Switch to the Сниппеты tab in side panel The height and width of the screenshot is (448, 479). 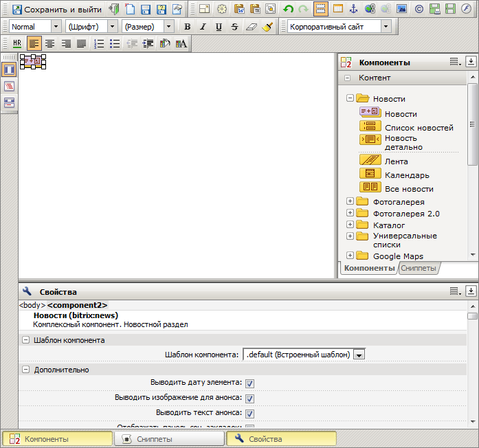click(x=419, y=268)
